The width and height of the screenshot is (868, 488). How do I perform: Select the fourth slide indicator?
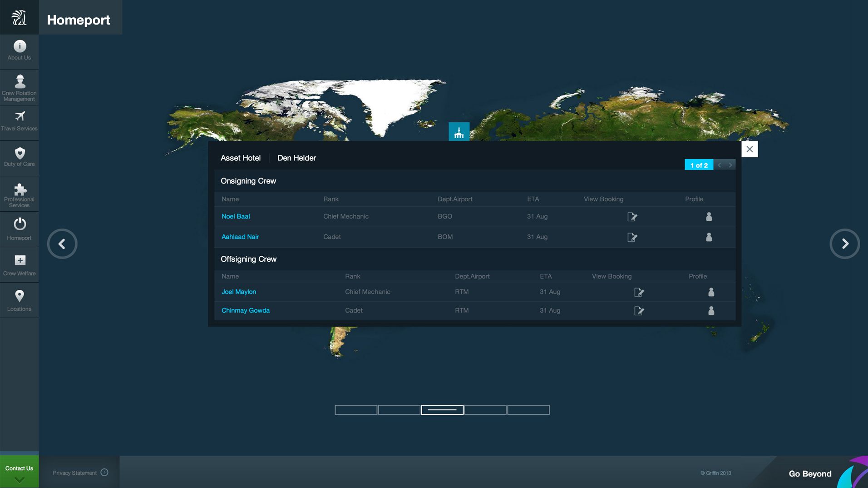(x=485, y=410)
